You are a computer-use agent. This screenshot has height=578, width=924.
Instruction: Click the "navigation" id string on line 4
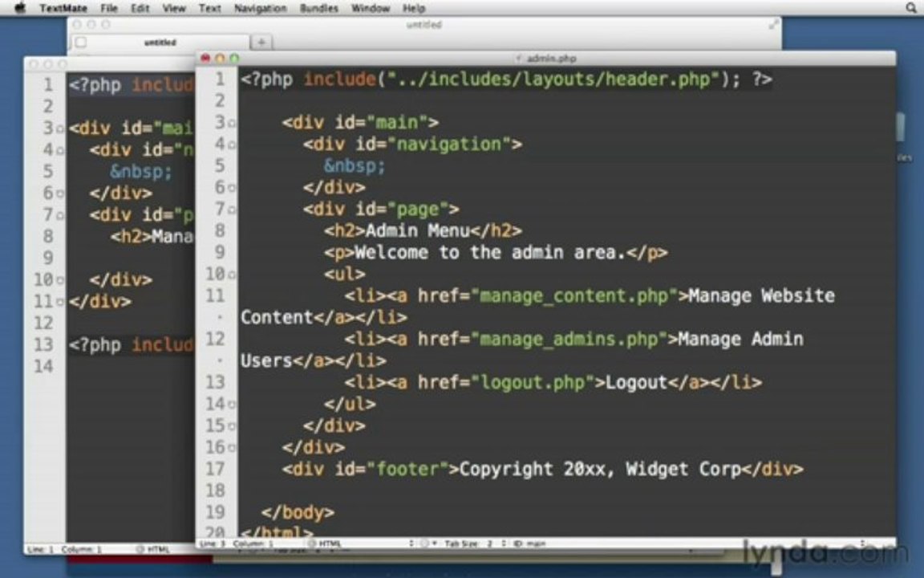(x=449, y=144)
